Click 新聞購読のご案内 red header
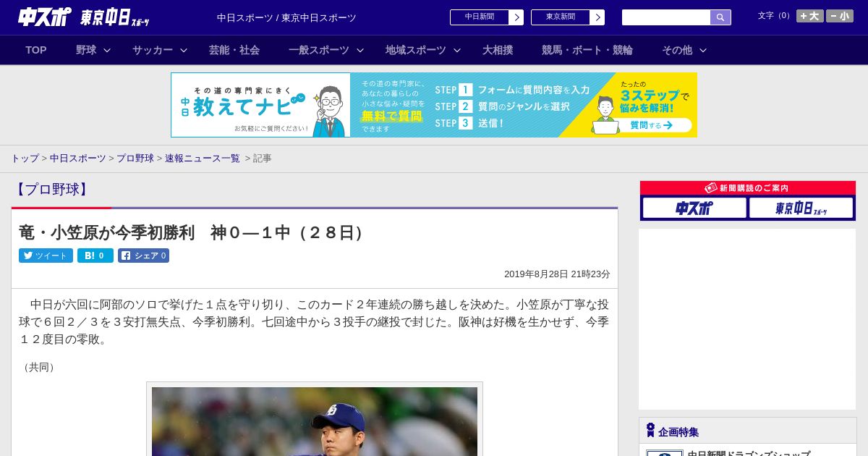 (748, 188)
